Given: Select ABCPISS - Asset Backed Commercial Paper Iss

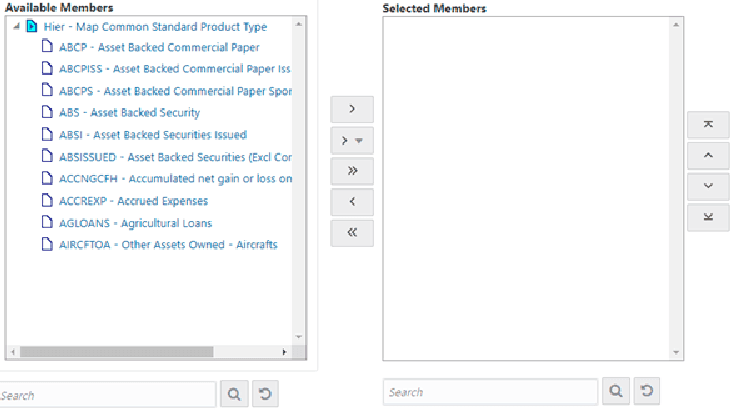Looking at the screenshot, I should [175, 69].
